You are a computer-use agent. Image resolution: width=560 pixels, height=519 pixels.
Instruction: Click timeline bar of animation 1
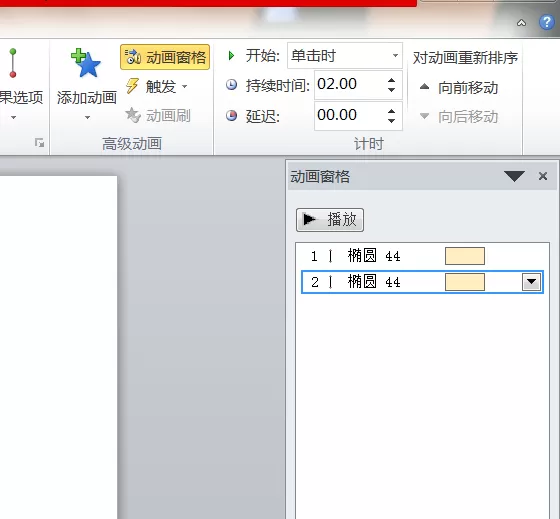pos(465,256)
